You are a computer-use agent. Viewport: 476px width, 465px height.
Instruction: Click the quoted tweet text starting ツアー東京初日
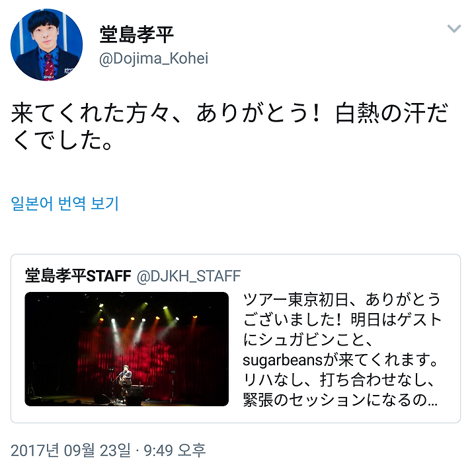pos(342,349)
